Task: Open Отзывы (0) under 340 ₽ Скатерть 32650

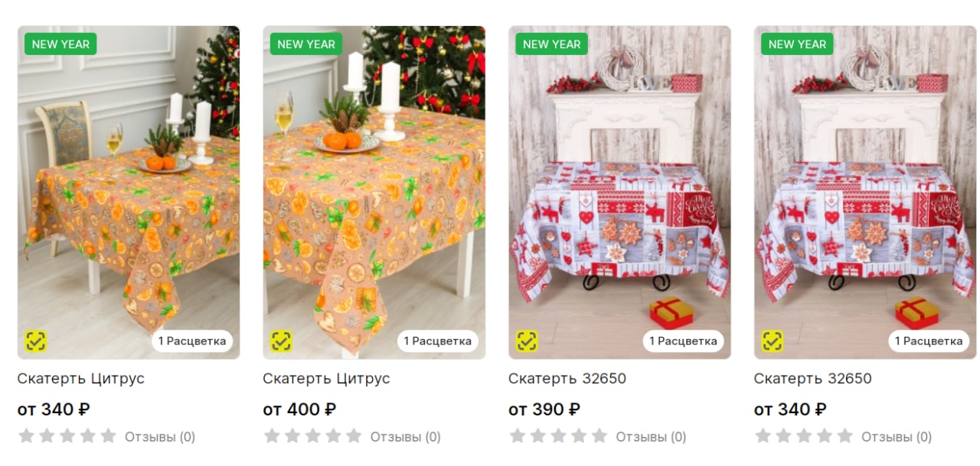Action: pos(897,437)
